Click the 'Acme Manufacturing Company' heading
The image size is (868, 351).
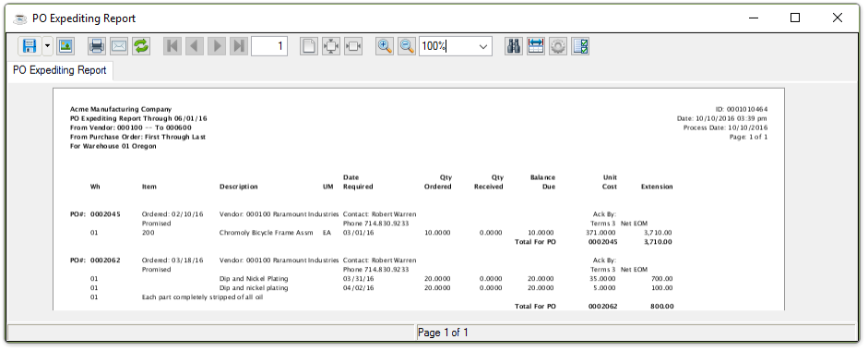121,109
